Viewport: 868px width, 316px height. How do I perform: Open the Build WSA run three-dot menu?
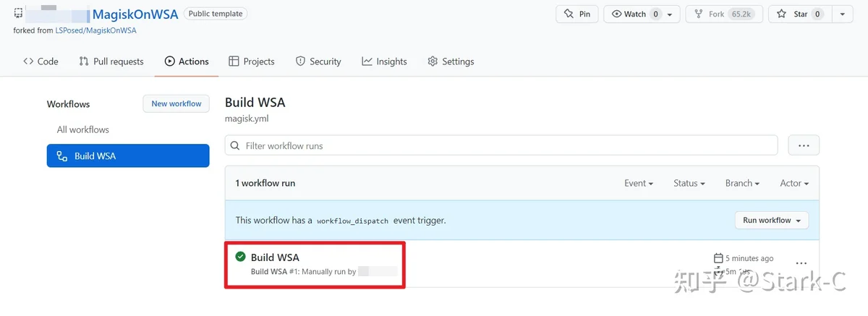tap(801, 263)
